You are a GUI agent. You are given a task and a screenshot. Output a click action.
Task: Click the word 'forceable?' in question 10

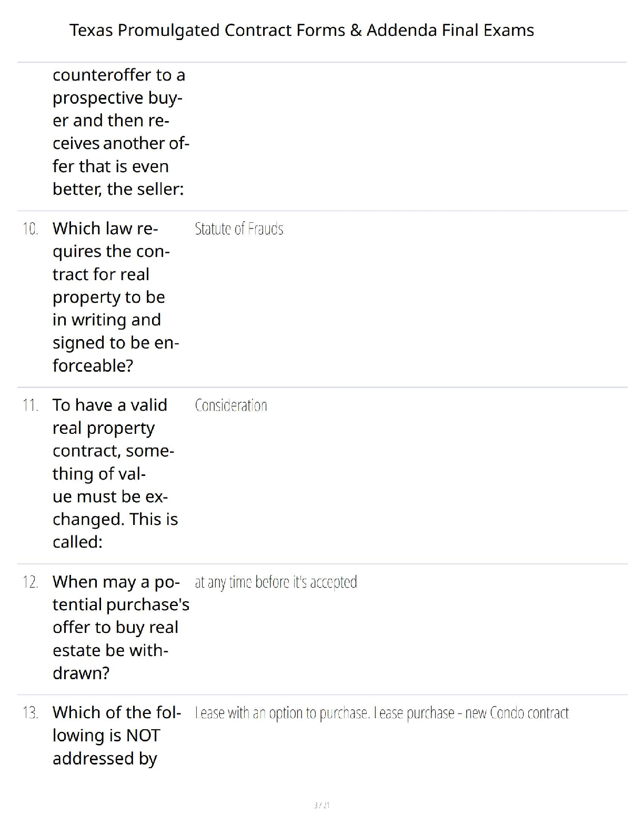[93, 365]
